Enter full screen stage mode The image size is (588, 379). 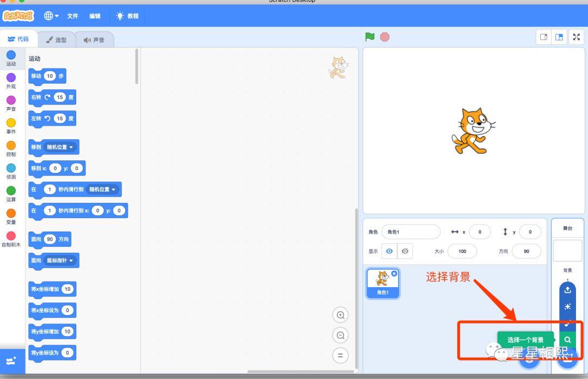(577, 36)
